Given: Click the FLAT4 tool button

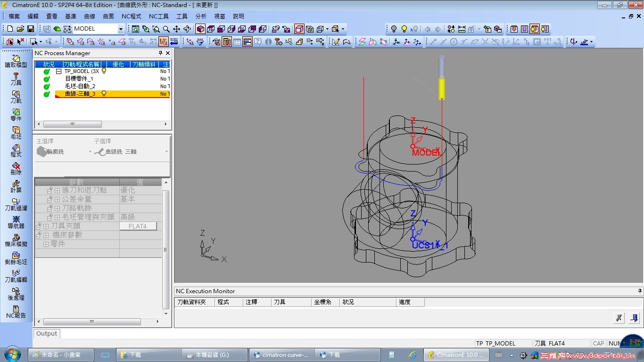Looking at the screenshot, I should click(138, 226).
